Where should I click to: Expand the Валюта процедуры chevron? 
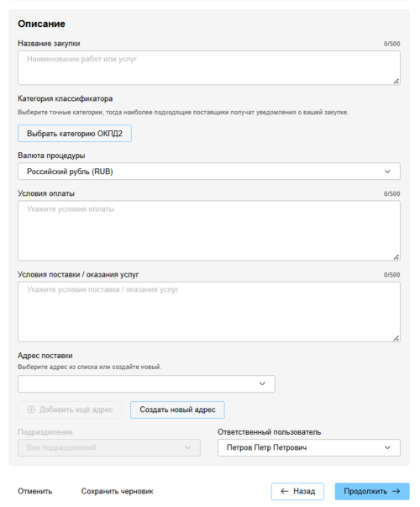click(x=387, y=172)
